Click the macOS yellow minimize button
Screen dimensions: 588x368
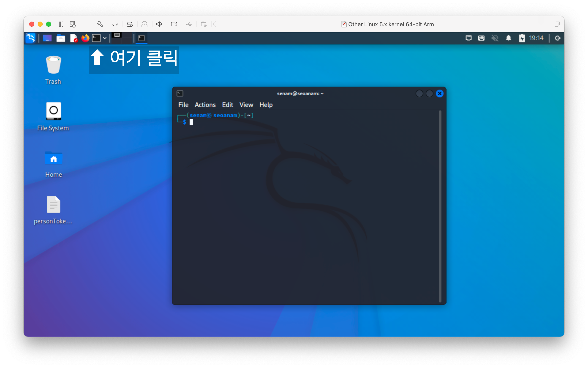[x=40, y=24]
